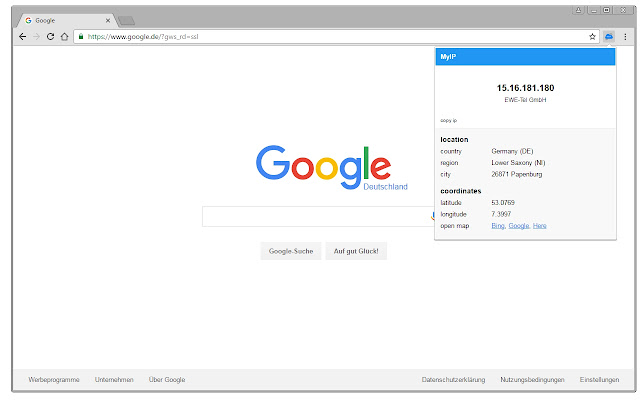The width and height of the screenshot is (640, 400).
Task: Click the MyIP popup header title
Action: 448,57
